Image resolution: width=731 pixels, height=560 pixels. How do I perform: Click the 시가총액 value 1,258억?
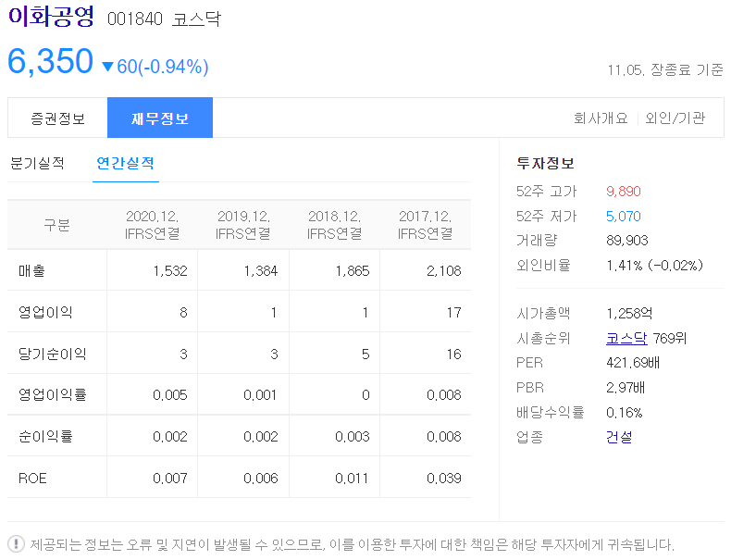tap(629, 314)
